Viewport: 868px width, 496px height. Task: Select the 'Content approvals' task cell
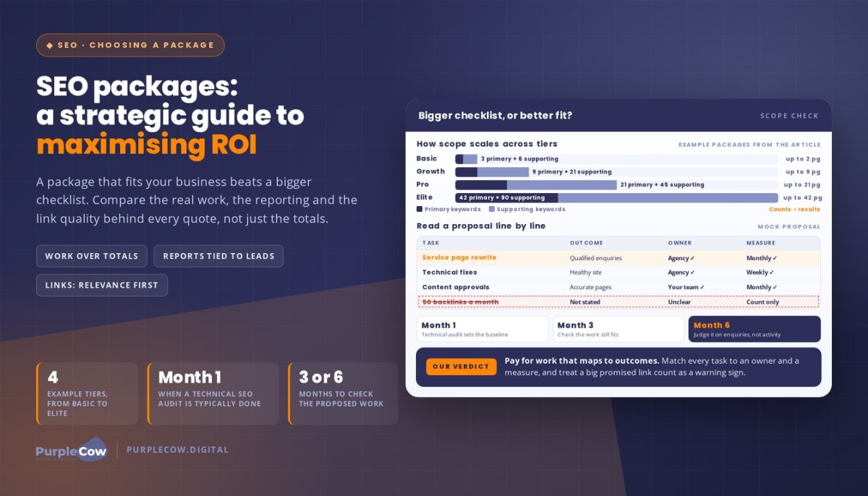coord(456,287)
